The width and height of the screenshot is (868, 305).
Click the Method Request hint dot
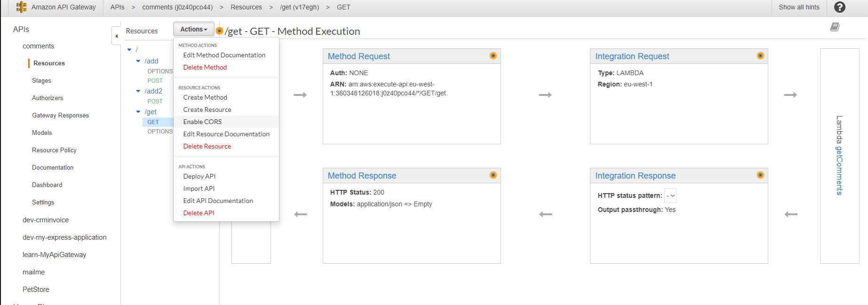point(493,56)
